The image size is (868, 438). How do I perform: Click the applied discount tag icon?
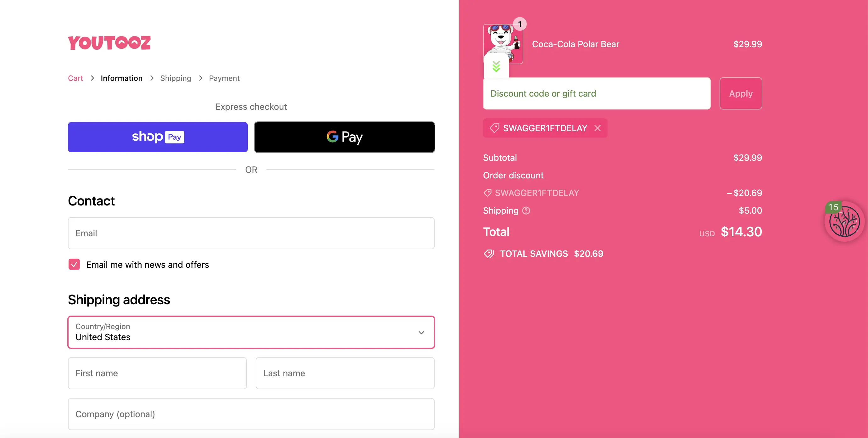click(x=494, y=128)
